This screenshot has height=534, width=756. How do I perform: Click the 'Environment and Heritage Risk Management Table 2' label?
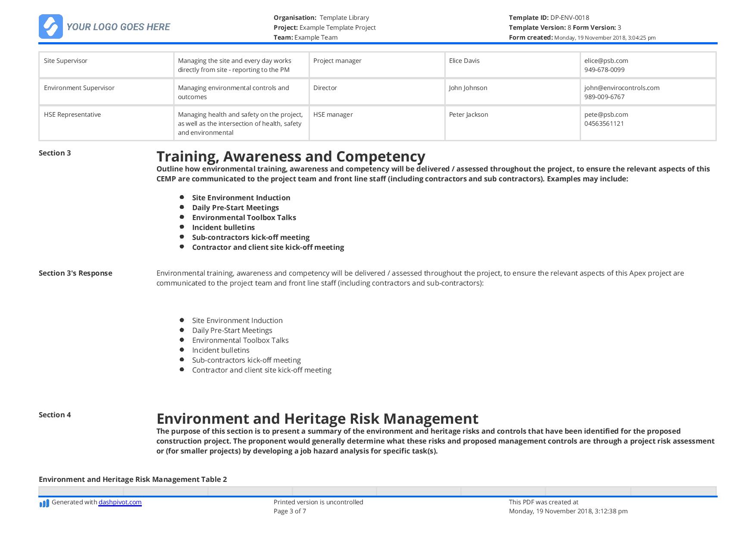point(133,479)
